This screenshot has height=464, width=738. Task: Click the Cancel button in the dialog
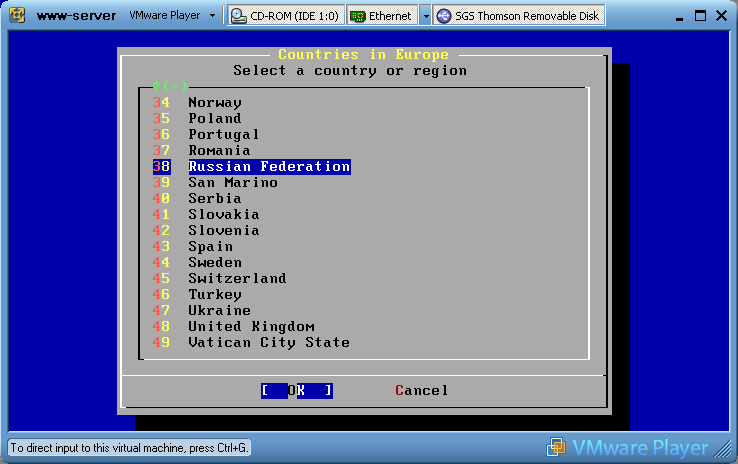422,391
